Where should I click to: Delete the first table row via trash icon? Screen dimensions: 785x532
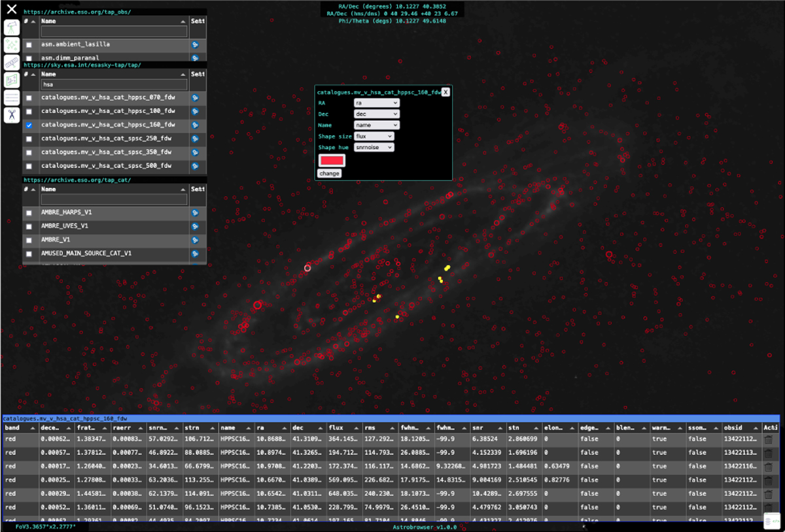(768, 440)
